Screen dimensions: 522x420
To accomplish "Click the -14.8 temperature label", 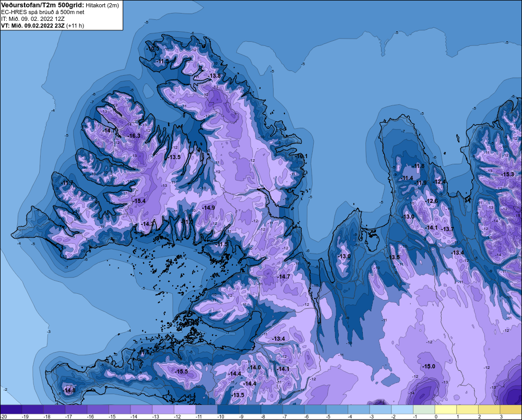I will [69, 390].
